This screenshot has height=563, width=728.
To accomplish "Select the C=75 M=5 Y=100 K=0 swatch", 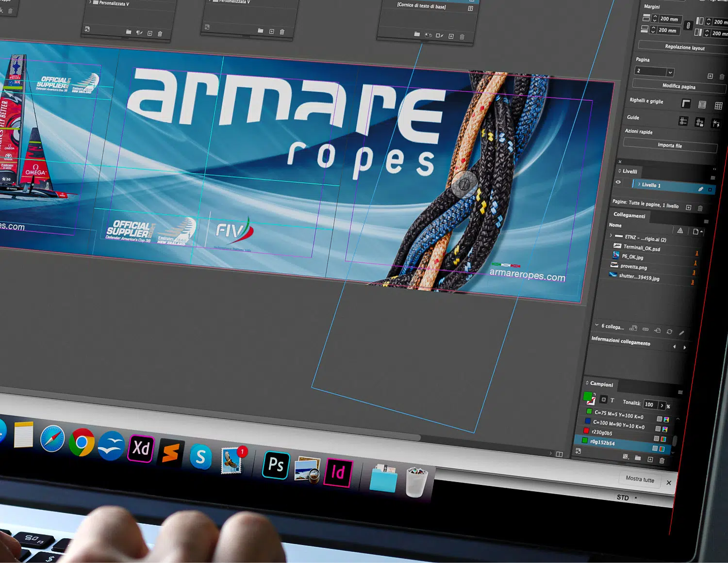I will click(x=627, y=415).
